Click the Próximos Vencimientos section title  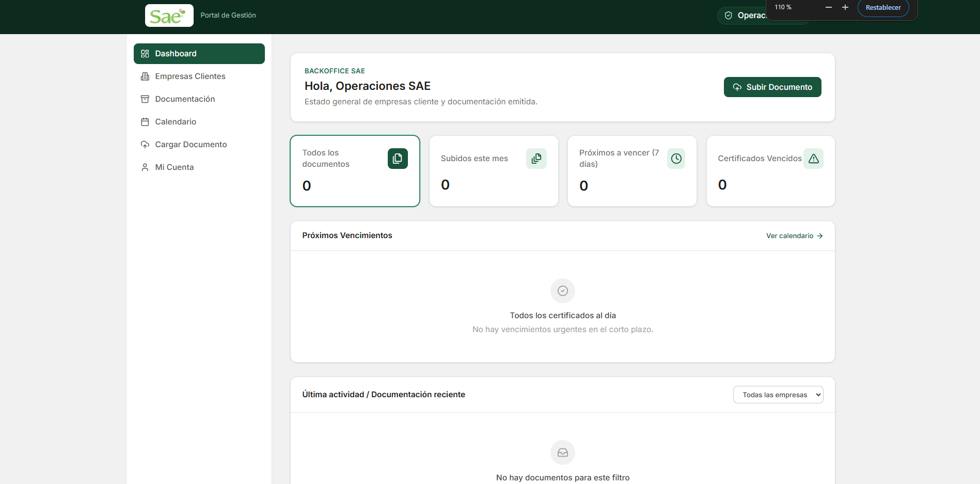click(347, 236)
